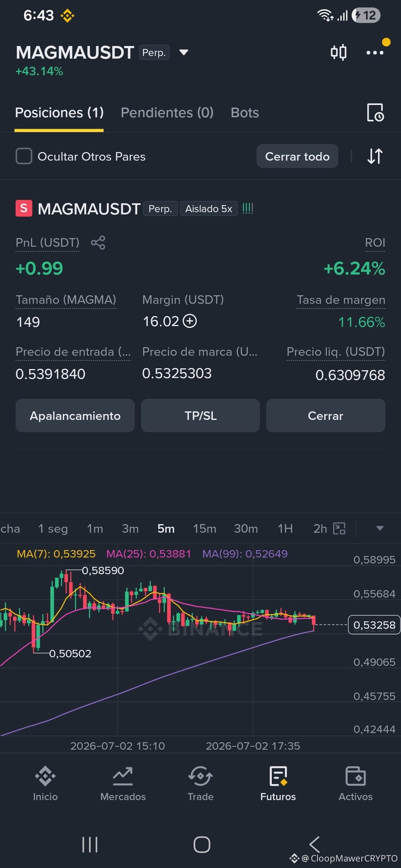The height and width of the screenshot is (868, 401).
Task: Tap the MA(99) indicator label
Action: (245, 554)
